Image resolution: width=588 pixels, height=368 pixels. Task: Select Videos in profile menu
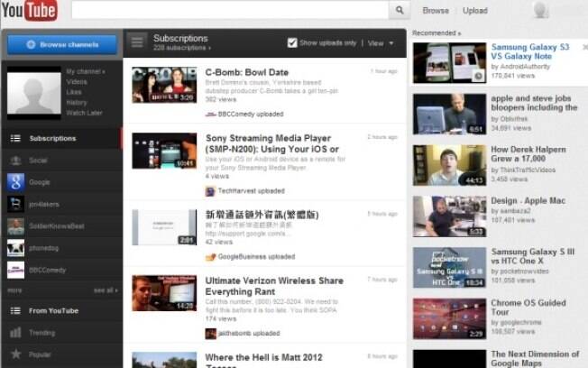click(x=77, y=82)
